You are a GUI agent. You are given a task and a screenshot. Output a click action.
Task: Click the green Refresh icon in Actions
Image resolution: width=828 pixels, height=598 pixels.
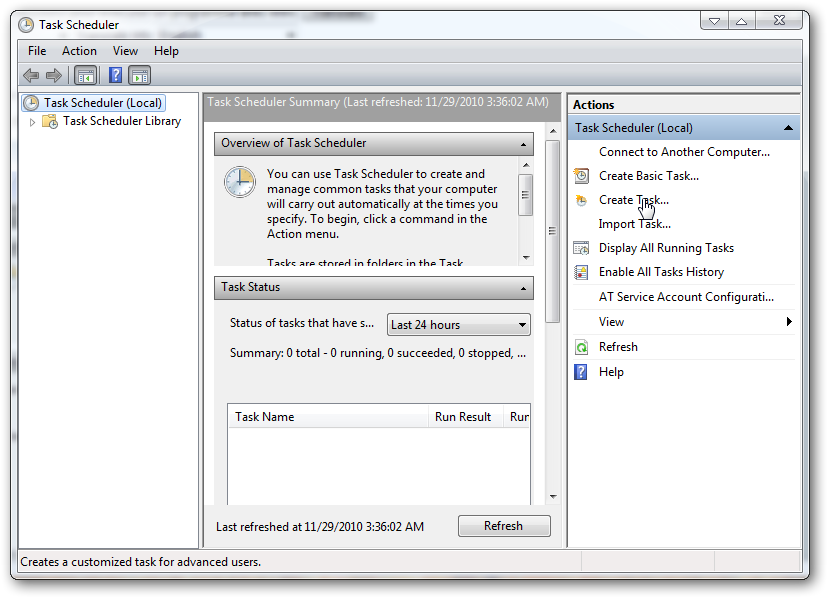581,347
